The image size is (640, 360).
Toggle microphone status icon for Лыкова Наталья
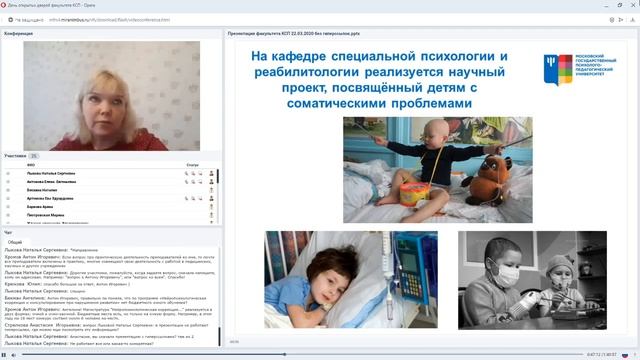[x=187, y=173]
